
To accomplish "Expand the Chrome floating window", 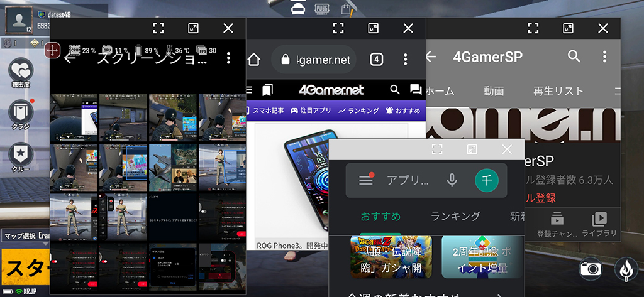I will tap(373, 28).
